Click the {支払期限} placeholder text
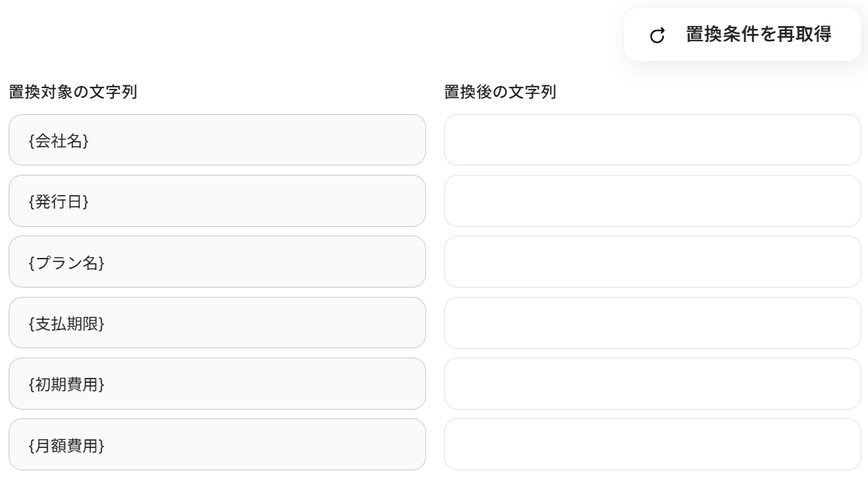Viewport: 868px width, 479px height. click(x=66, y=324)
